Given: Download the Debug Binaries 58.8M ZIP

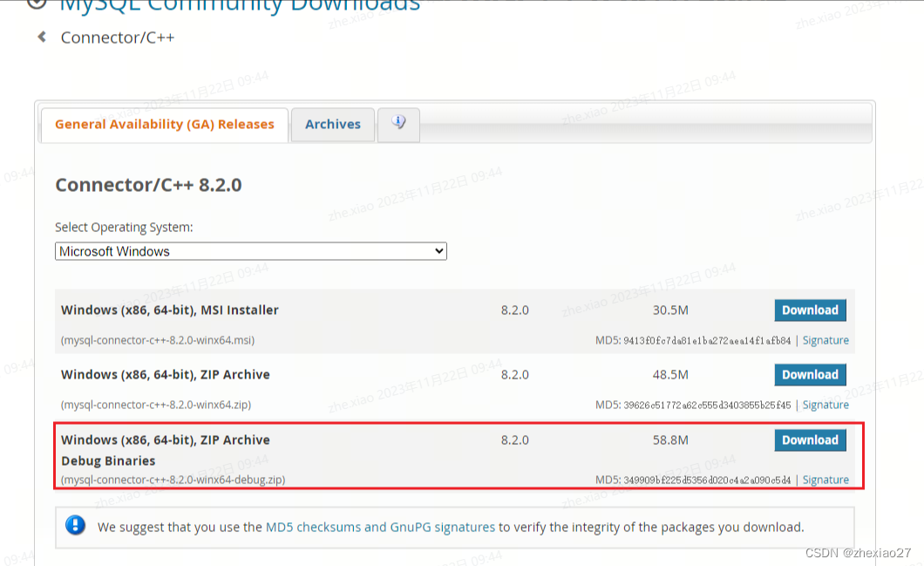Looking at the screenshot, I should 810,440.
